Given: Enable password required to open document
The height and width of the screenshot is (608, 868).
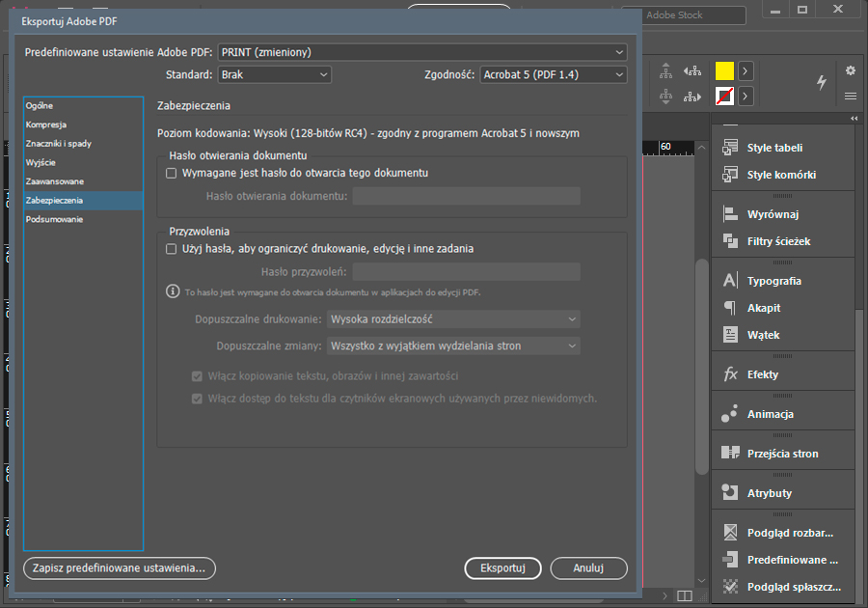Looking at the screenshot, I should pos(172,174).
